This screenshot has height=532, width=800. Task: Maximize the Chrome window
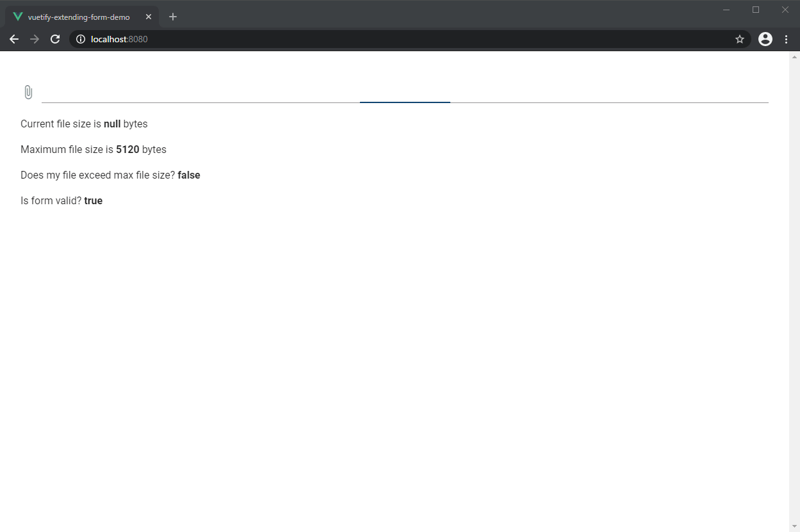[756, 10]
